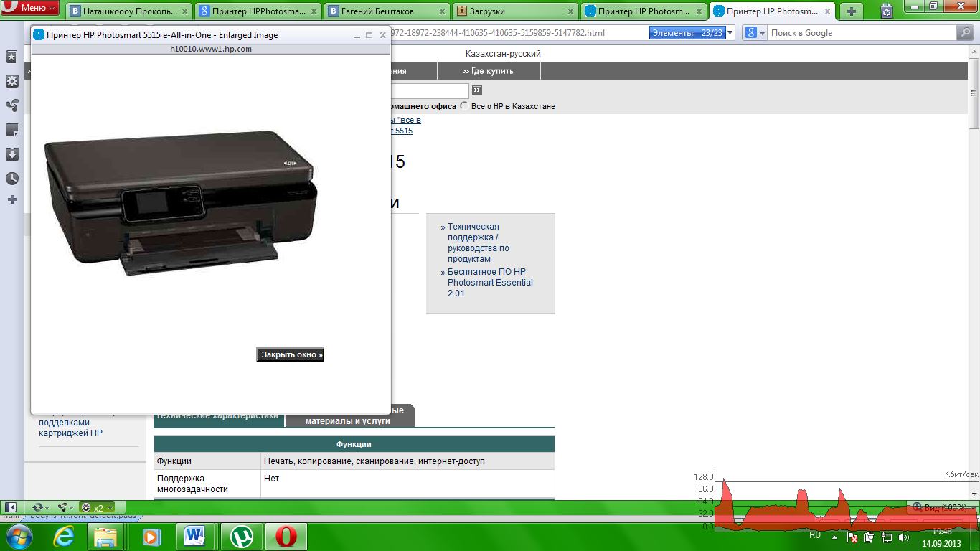Open Downloads panel in sidebar
The height and width of the screenshot is (551, 980).
pos(12,154)
